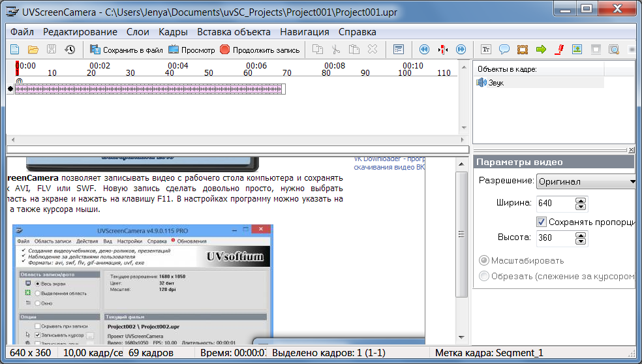Decrease height using the stepper arrow

[581, 241]
